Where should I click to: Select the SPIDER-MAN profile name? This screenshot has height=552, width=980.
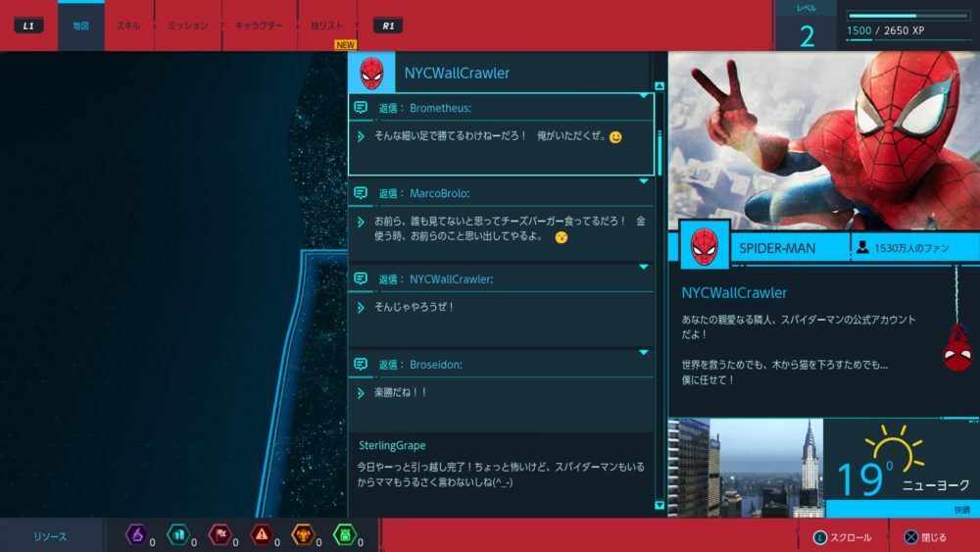click(777, 248)
